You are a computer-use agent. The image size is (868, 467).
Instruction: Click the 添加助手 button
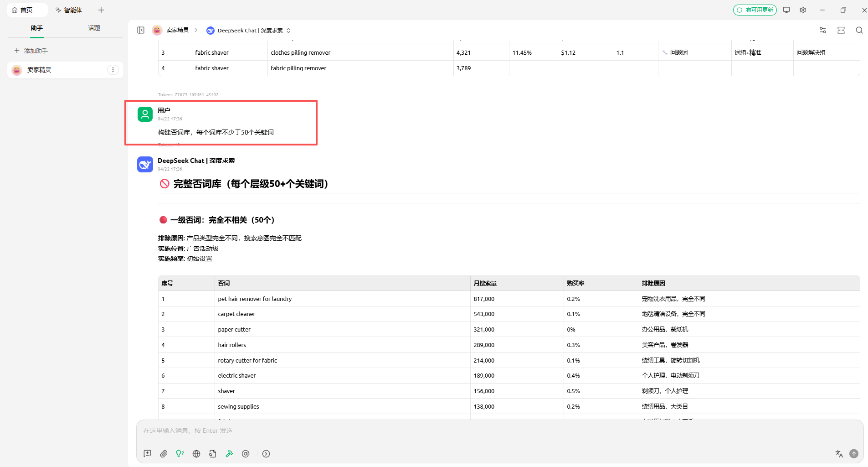point(31,51)
